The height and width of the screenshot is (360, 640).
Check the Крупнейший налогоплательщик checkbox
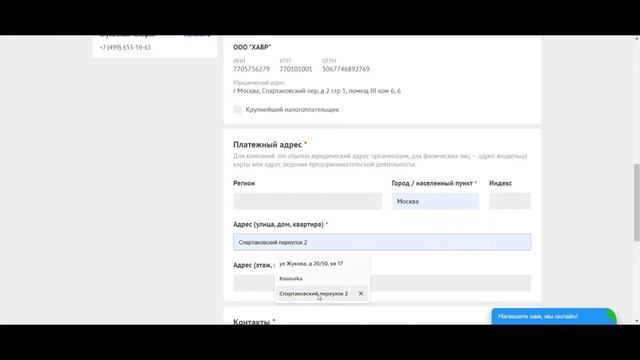238,109
